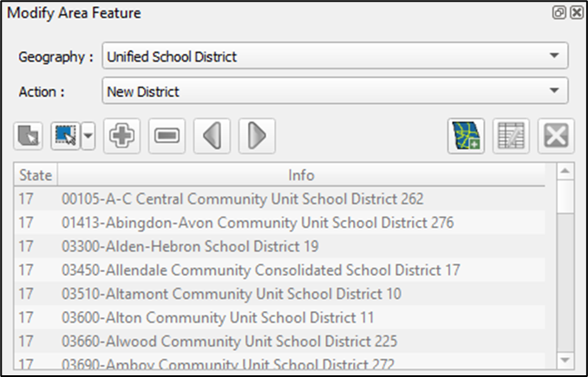Click the select-feature arrow icon in toolbar
Screen dimensions: 588x377
point(29,136)
